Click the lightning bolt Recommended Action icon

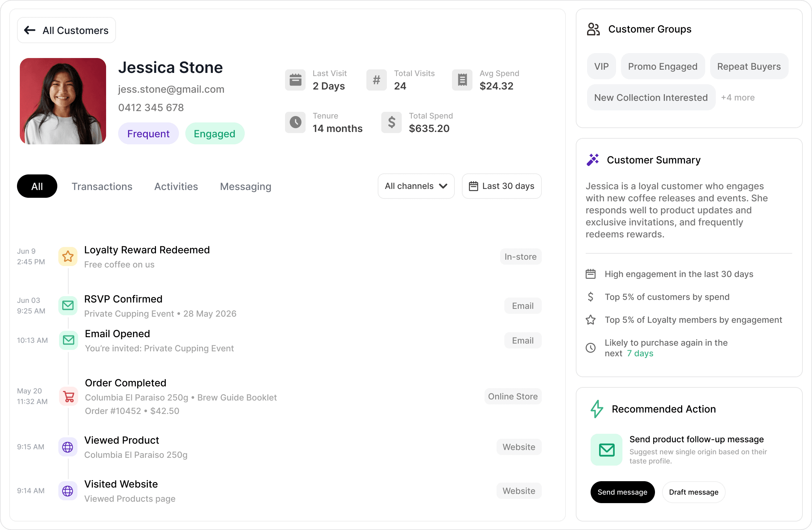click(x=597, y=409)
